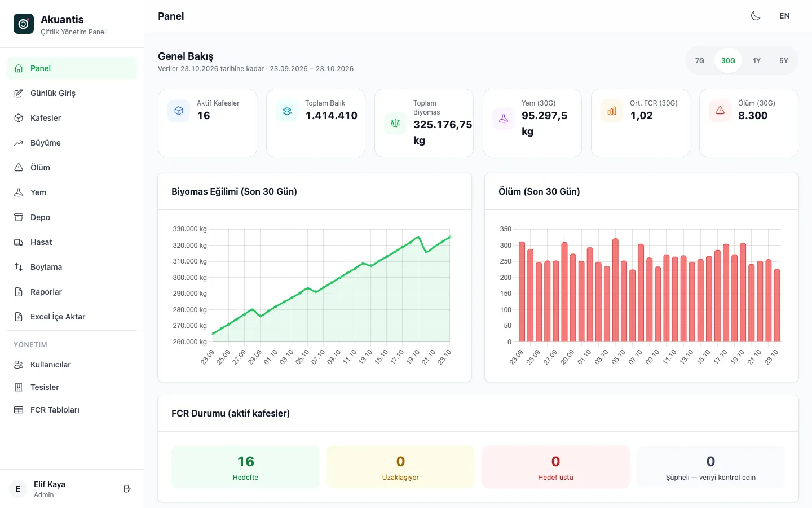Switch to the 5Y time range
The width and height of the screenshot is (812, 508).
pos(784,60)
